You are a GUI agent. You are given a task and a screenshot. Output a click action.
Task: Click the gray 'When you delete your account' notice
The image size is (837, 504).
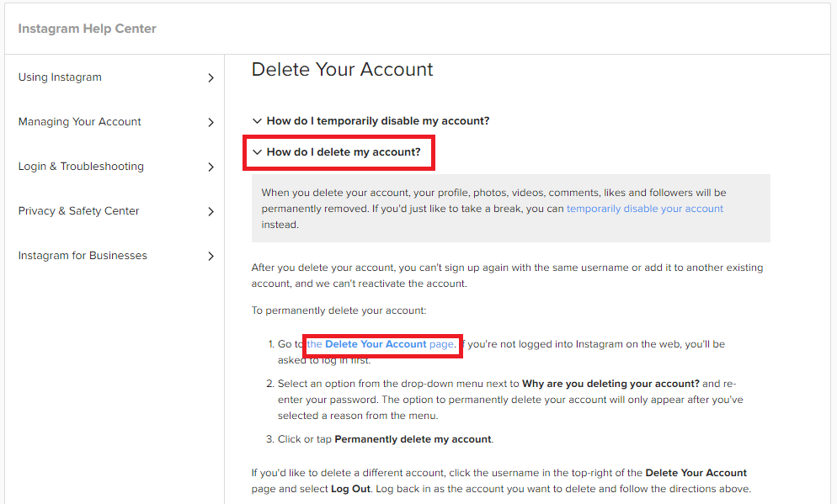pyautogui.click(x=511, y=208)
